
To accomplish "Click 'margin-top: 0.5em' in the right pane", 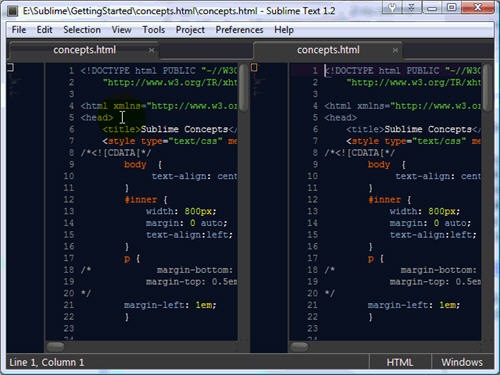I will click(435, 282).
